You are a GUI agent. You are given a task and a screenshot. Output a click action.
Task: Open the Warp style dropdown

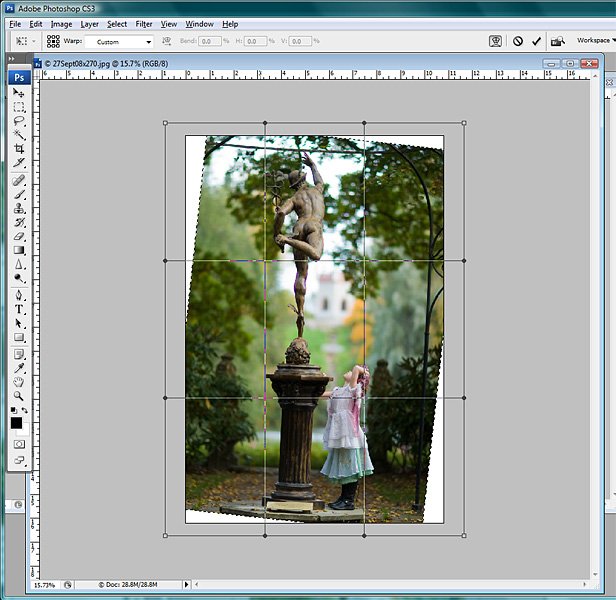(x=119, y=42)
